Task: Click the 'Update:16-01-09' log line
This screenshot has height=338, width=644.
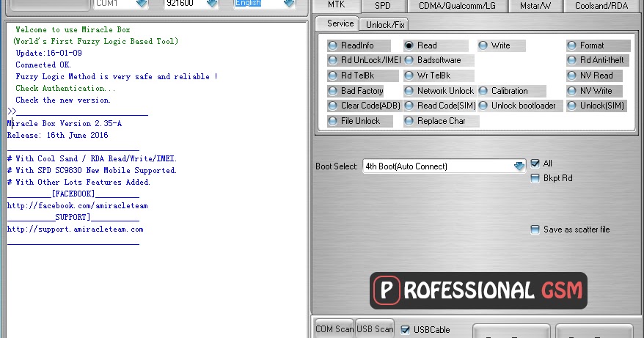Action: point(48,53)
